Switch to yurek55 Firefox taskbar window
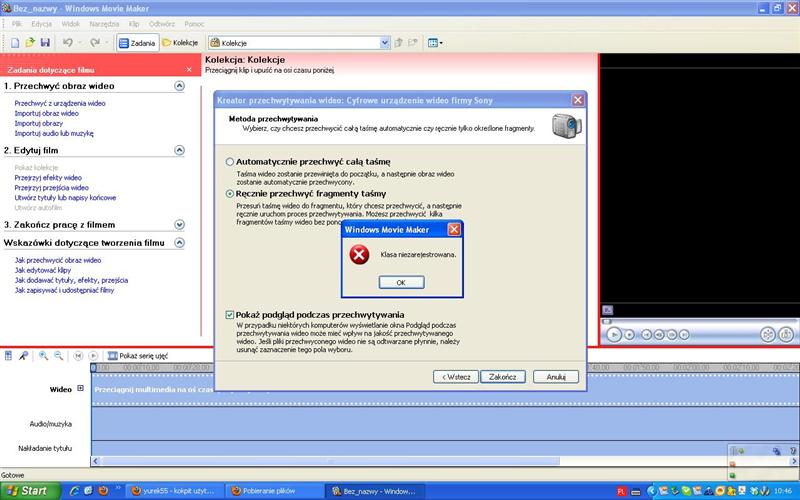Viewport: 800px width, 500px height. click(x=175, y=491)
